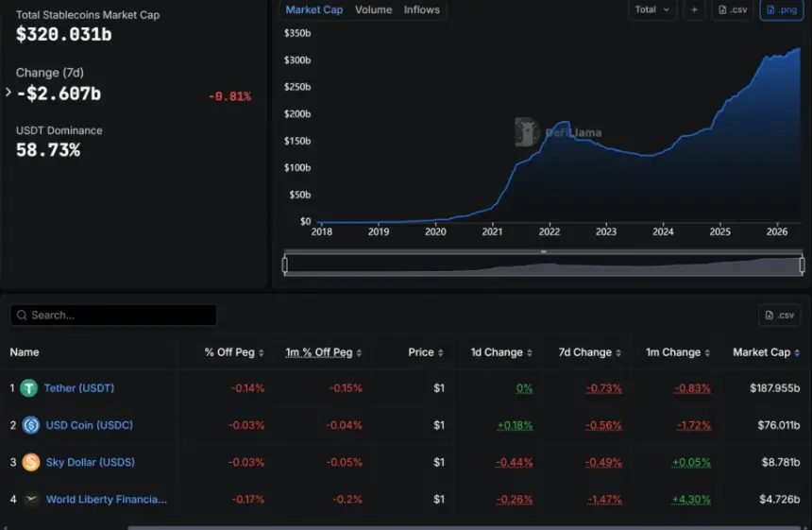Click World Liberty 1m change +4.30%
This screenshot has width=812, height=530.
691,500
